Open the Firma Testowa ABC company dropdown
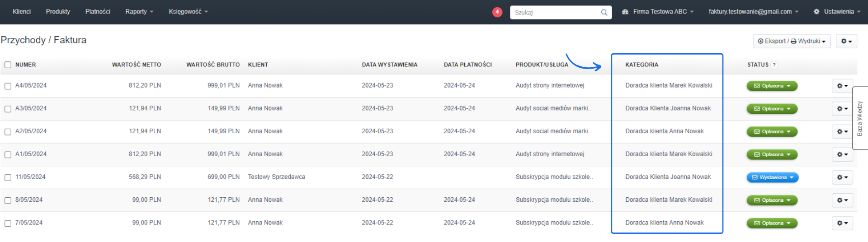 (658, 12)
